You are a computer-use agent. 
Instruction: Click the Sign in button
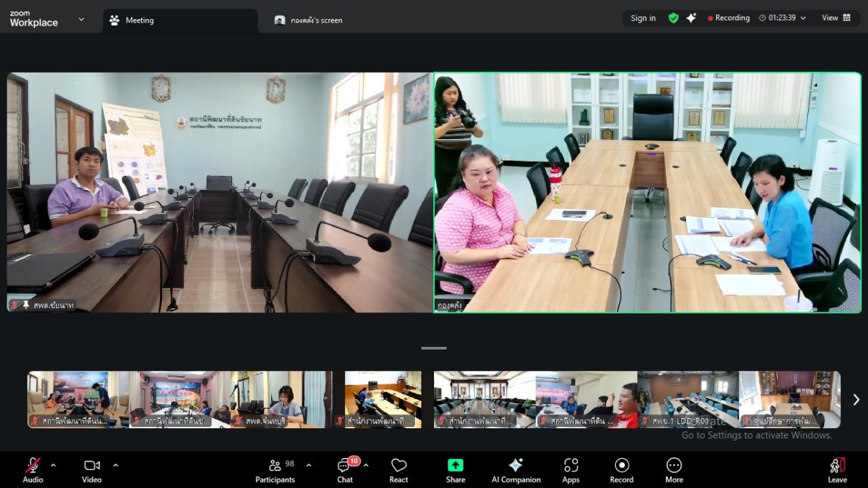point(643,18)
